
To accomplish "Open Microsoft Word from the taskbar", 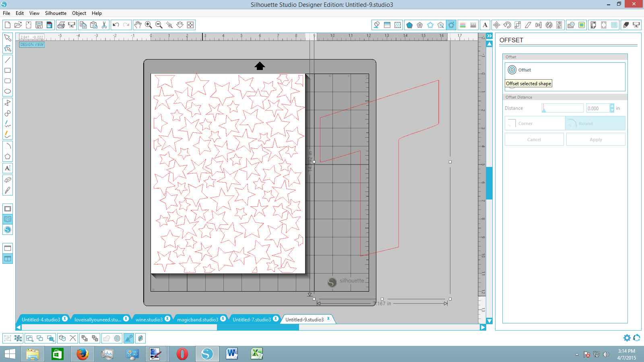I will click(x=232, y=354).
